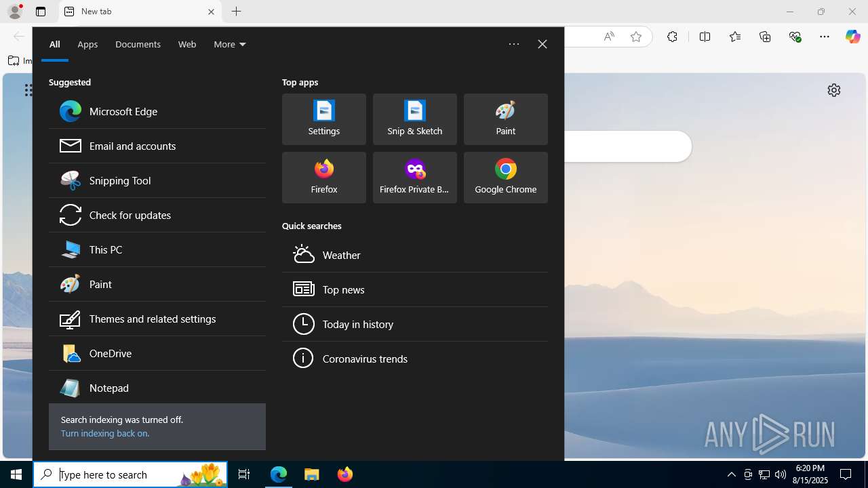Open Edge Settings and more menu
868x488 pixels.
click(x=825, y=37)
